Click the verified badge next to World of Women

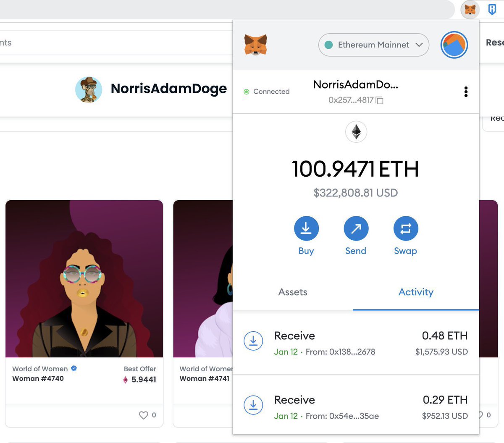(73, 368)
